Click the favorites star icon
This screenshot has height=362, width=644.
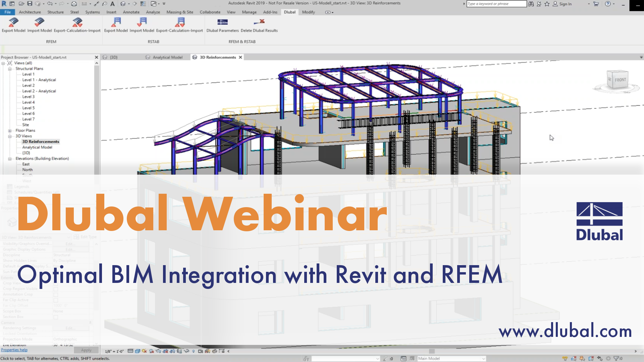click(547, 4)
